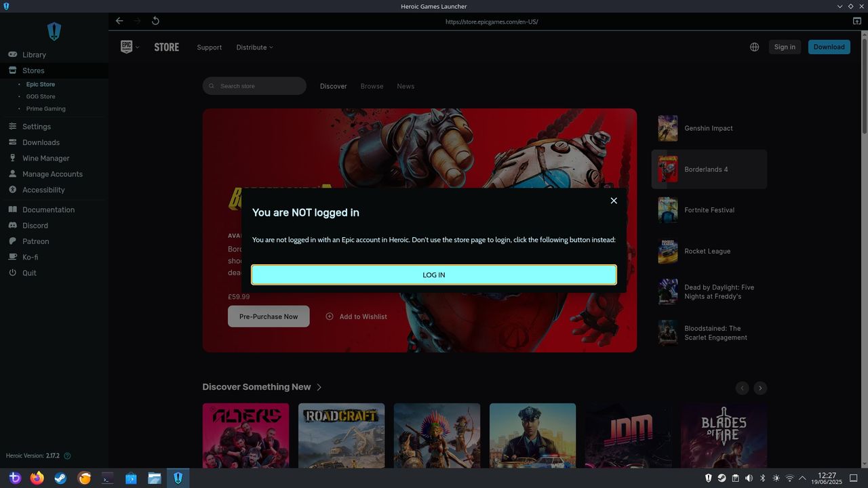The height and width of the screenshot is (488, 868).
Task: Open file manager from the taskbar
Action: click(x=155, y=478)
